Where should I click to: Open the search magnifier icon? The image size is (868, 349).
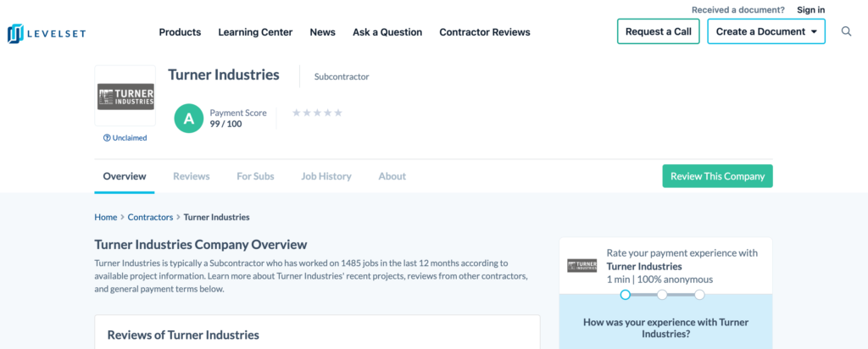846,31
